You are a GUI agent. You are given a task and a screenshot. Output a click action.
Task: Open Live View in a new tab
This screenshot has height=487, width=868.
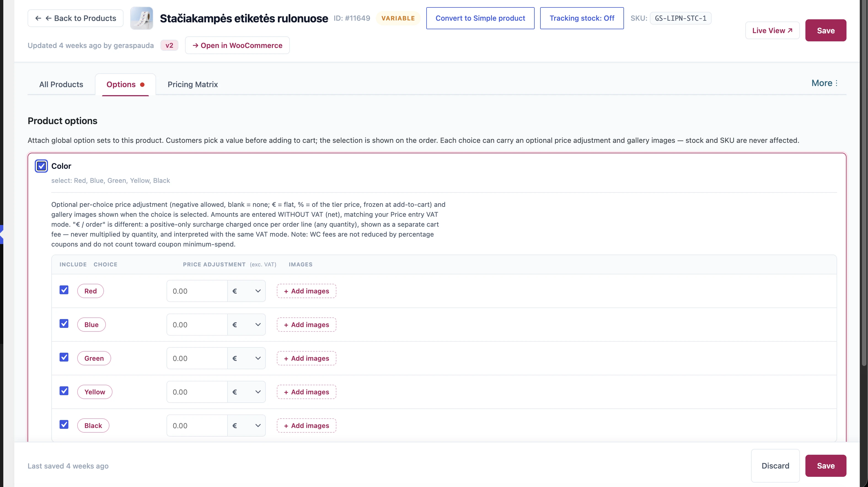click(x=772, y=30)
